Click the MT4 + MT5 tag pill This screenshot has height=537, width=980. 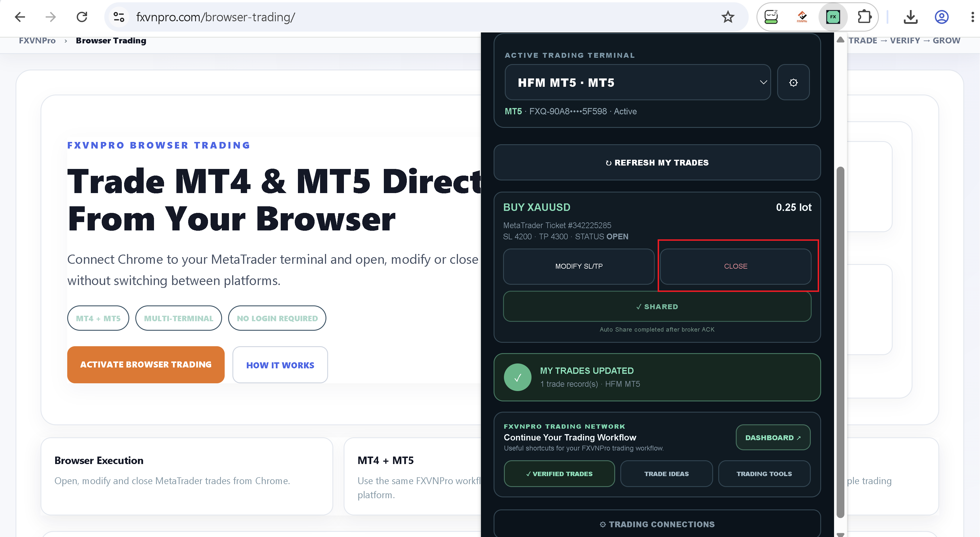98,318
